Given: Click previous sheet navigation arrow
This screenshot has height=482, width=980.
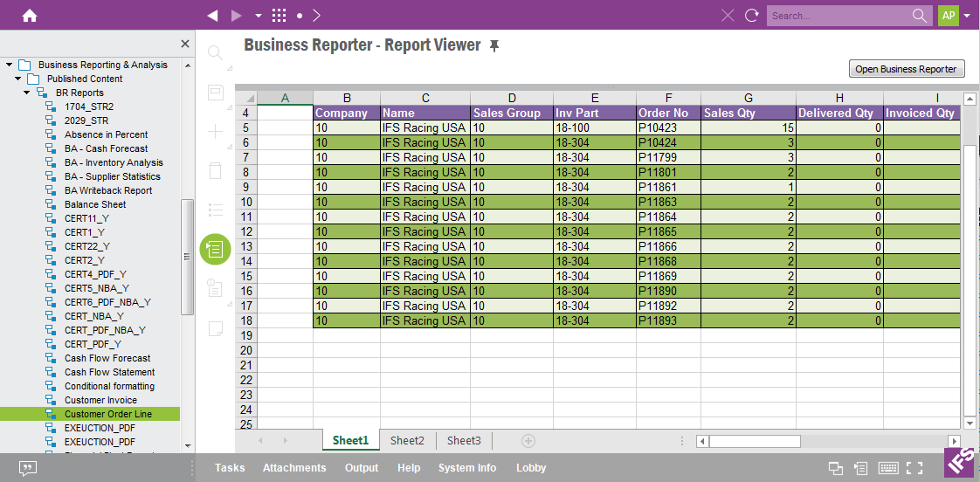Looking at the screenshot, I should [x=260, y=441].
